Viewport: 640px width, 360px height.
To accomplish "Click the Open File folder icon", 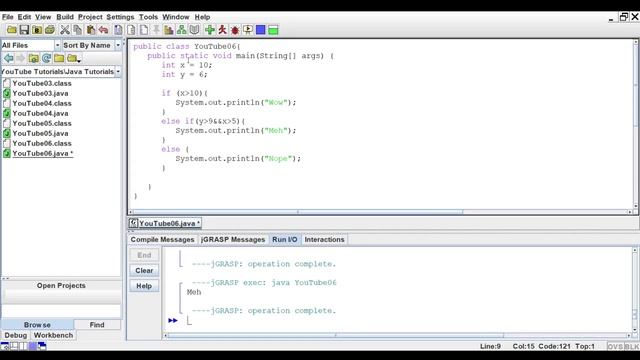I will click(x=11, y=30).
